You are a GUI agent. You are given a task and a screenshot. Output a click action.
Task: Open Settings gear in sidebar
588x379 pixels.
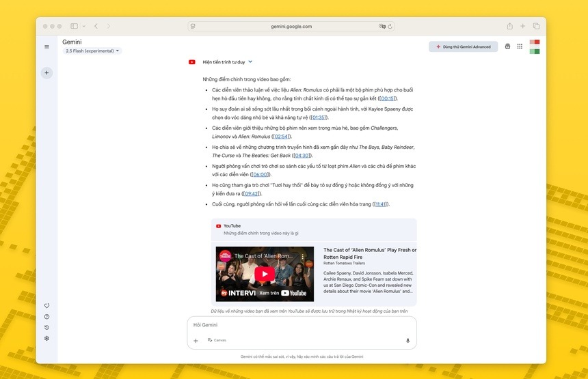click(x=46, y=339)
